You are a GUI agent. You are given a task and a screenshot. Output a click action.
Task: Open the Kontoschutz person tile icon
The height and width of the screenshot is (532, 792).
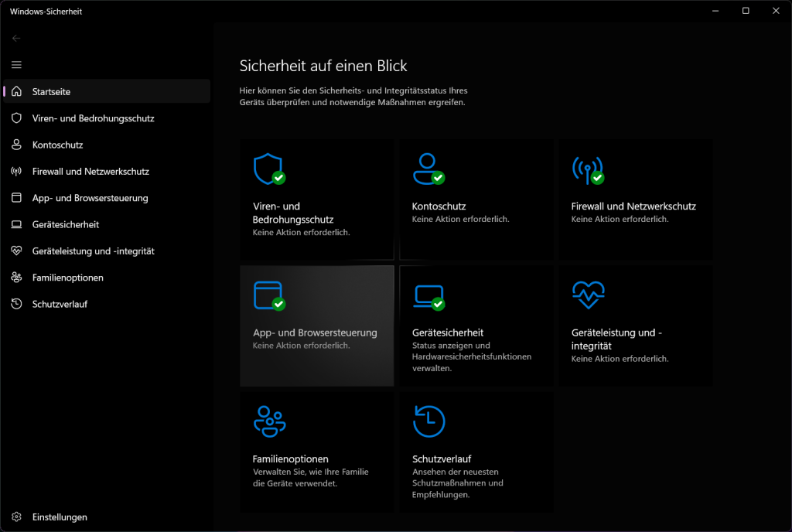tap(428, 169)
